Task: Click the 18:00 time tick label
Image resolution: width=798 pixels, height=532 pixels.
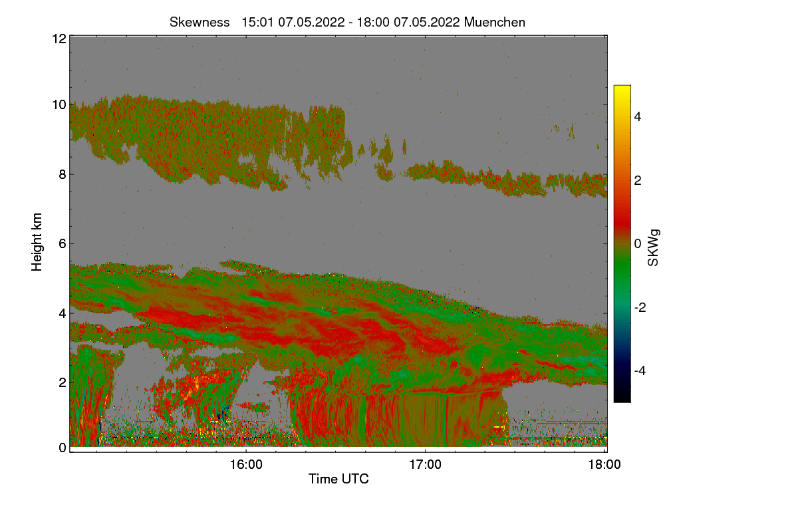Action: pyautogui.click(x=604, y=465)
